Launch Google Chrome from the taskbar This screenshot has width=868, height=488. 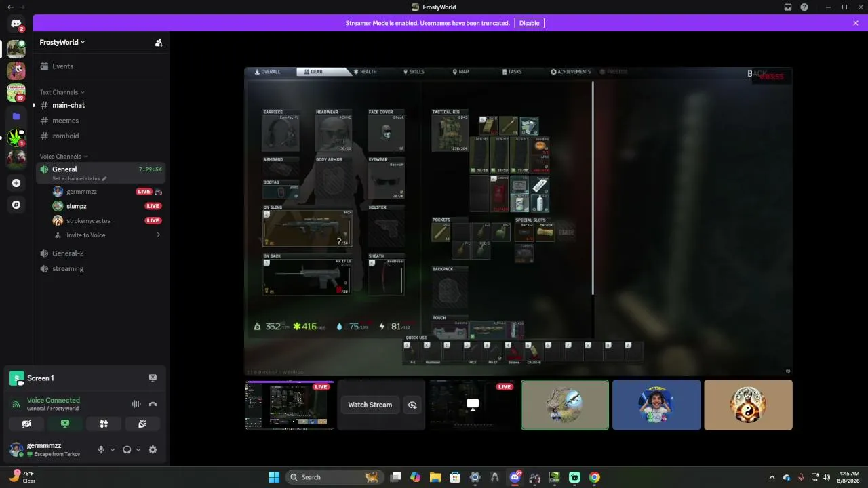pos(594,477)
